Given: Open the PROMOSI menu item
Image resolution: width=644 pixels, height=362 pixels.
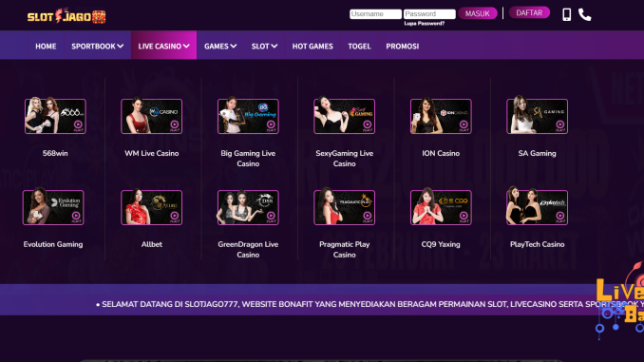Looking at the screenshot, I should click(x=402, y=46).
